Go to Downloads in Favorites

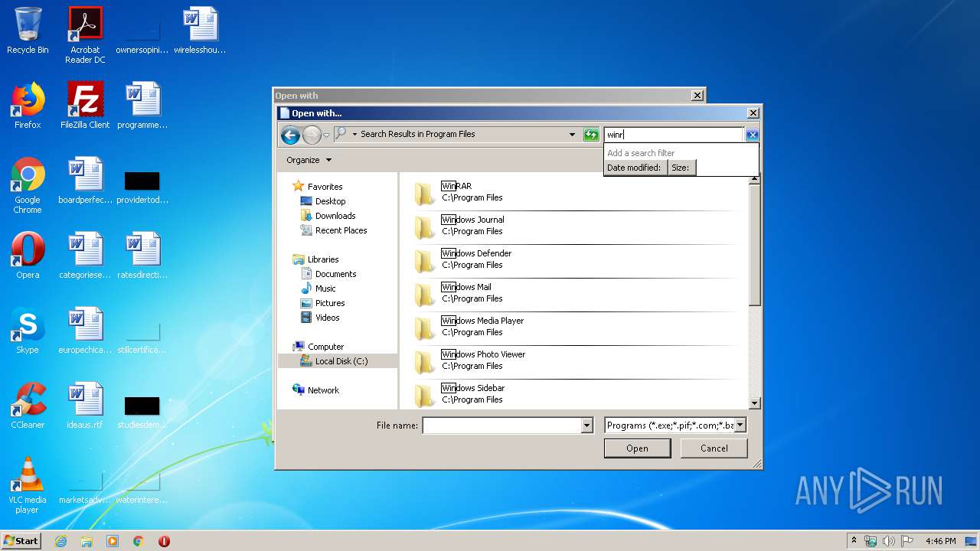(335, 216)
